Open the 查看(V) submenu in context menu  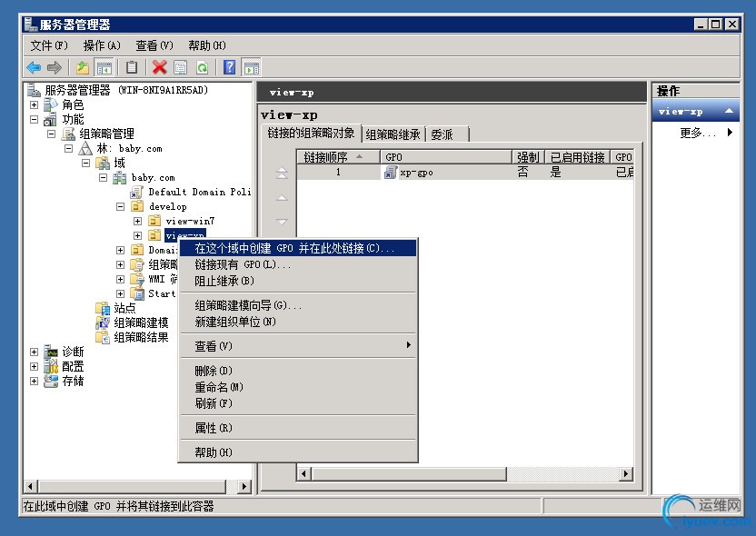click(297, 346)
